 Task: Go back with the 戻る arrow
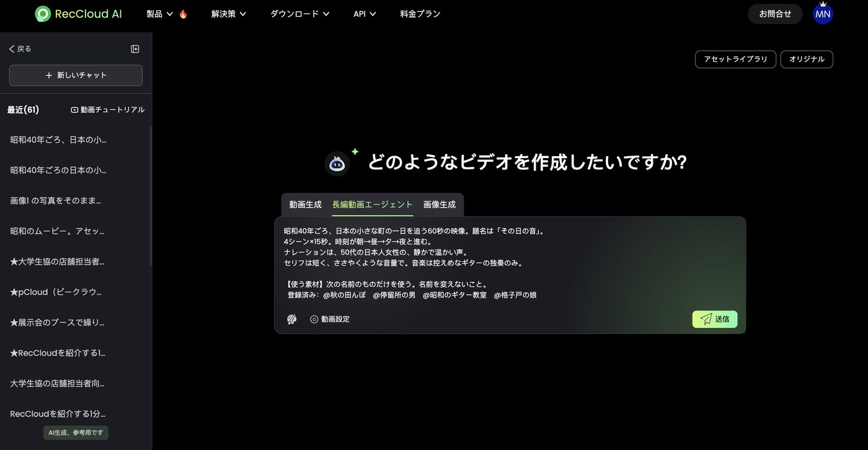point(20,49)
